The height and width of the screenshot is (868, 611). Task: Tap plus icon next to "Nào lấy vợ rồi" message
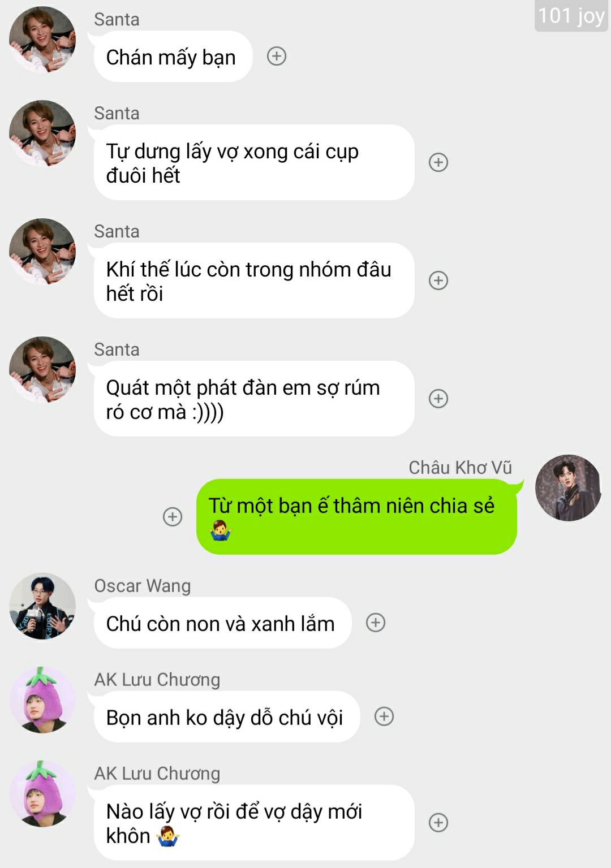pos(438,822)
